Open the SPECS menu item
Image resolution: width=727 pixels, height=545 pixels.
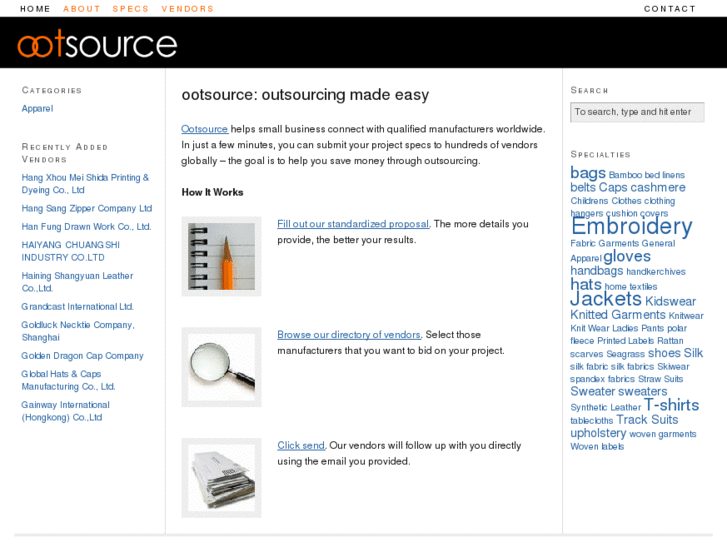[131, 9]
